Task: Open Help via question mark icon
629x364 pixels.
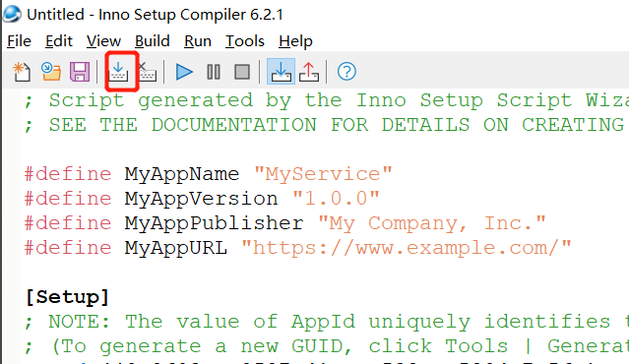Action: tap(346, 72)
